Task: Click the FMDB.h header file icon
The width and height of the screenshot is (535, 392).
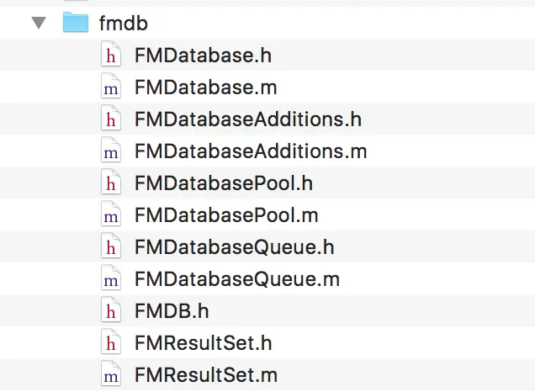Action: coord(111,310)
